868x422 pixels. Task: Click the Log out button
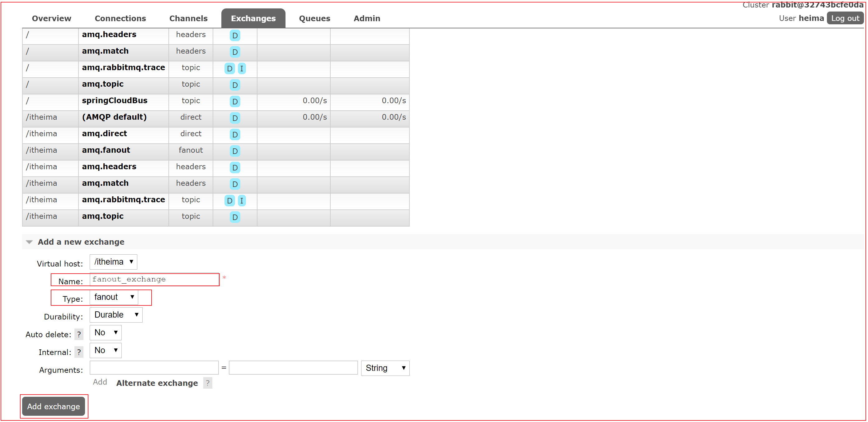point(845,19)
